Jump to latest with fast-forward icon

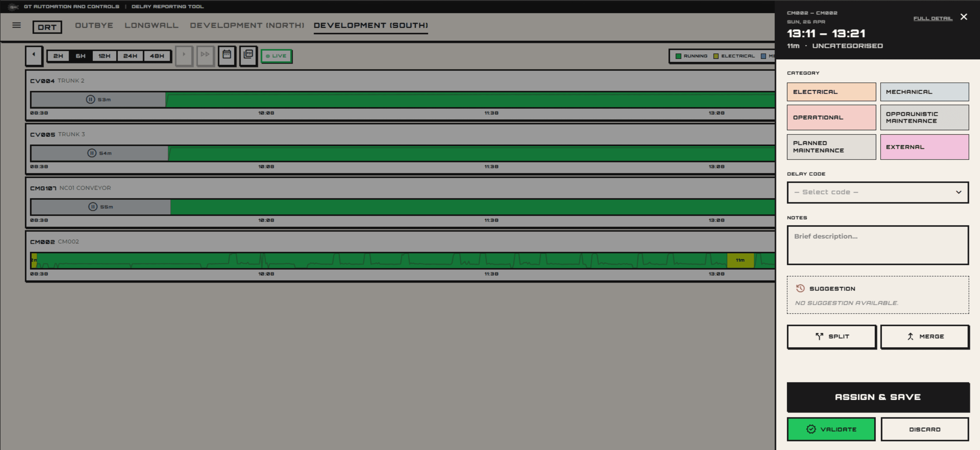[x=205, y=56]
